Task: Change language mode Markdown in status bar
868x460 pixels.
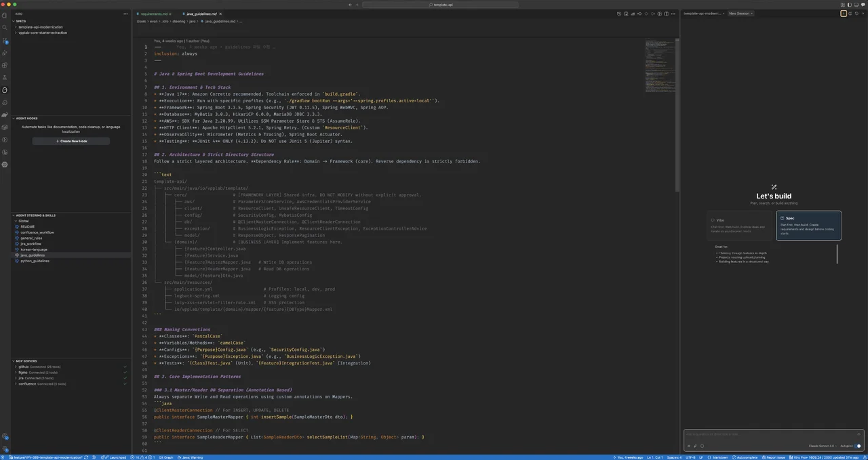Action: click(x=722, y=457)
